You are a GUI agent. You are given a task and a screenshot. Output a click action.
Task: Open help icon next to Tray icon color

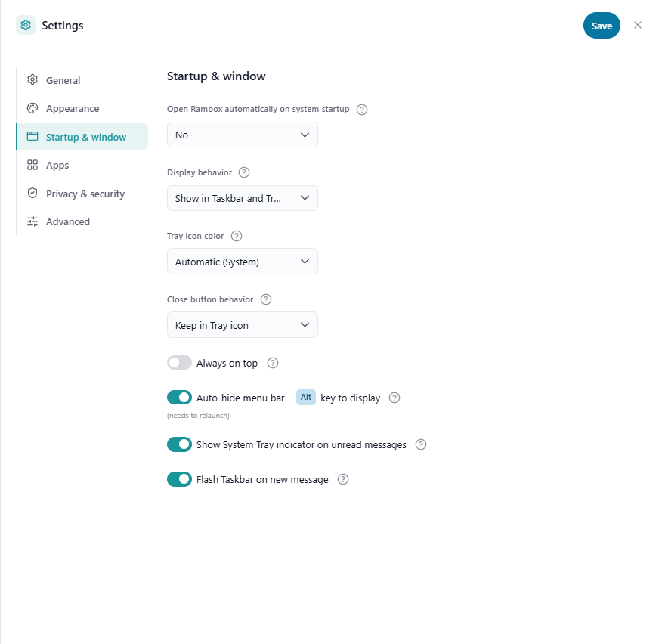point(237,236)
